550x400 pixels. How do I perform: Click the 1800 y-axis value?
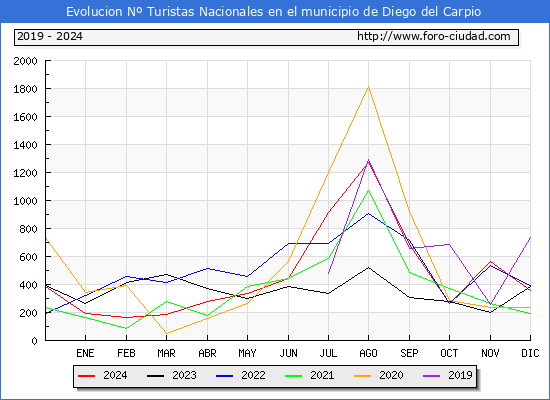click(x=25, y=89)
